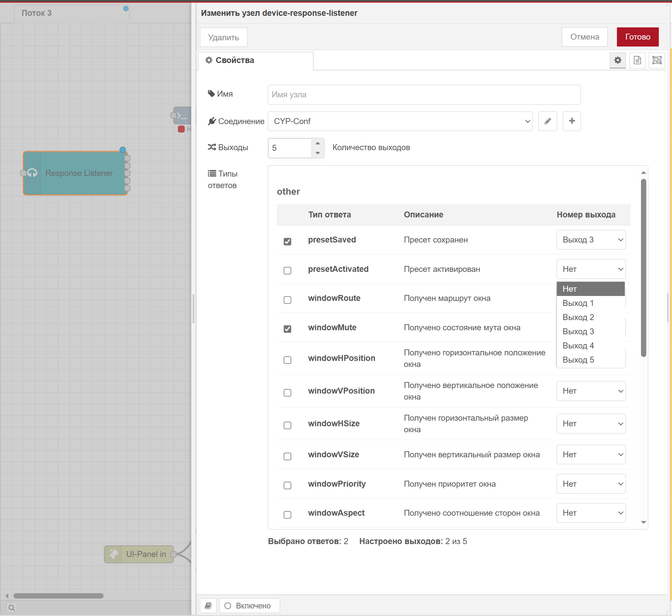Open presetSaved output dropdown Выход 3
This screenshot has width=672, height=616.
590,240
